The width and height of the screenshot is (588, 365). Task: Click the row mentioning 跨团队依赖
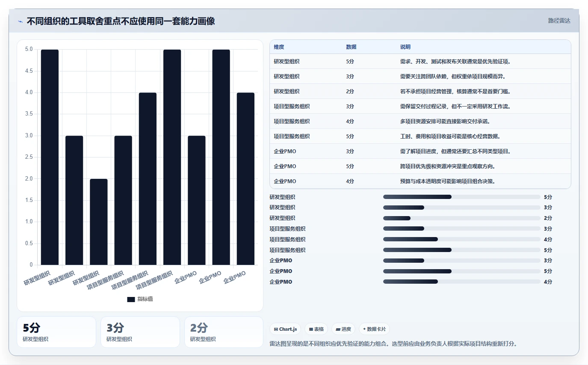click(420, 77)
